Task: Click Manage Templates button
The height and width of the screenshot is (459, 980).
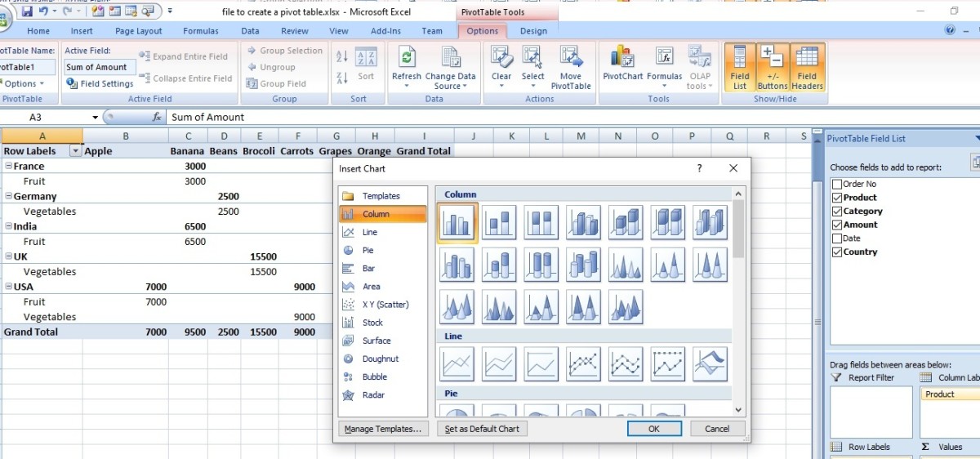Action: point(383,428)
